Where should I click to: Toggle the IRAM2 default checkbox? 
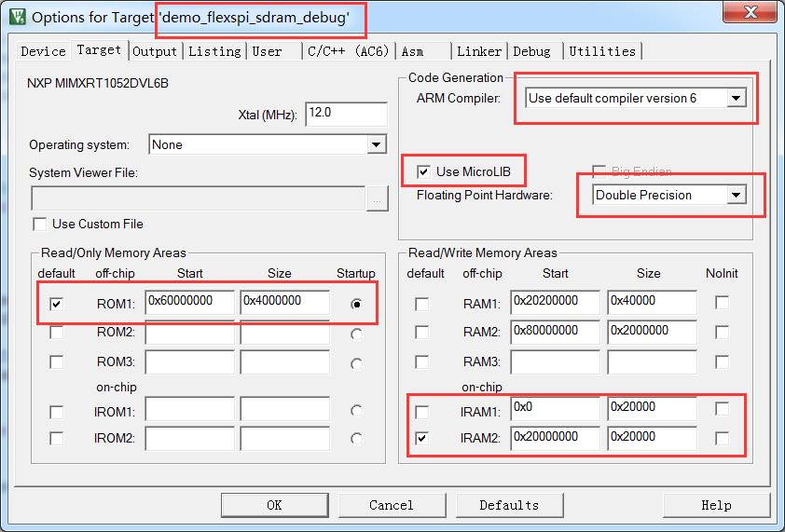422,439
